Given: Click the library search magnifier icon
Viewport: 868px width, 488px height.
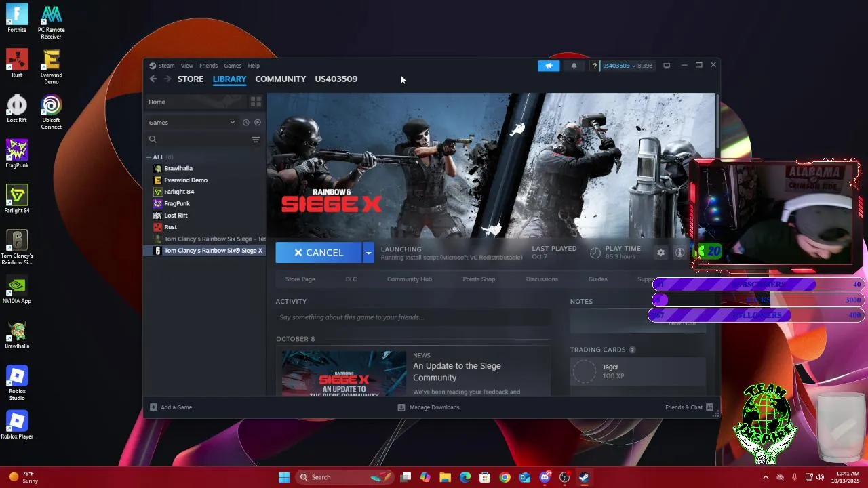Looking at the screenshot, I should [x=153, y=139].
